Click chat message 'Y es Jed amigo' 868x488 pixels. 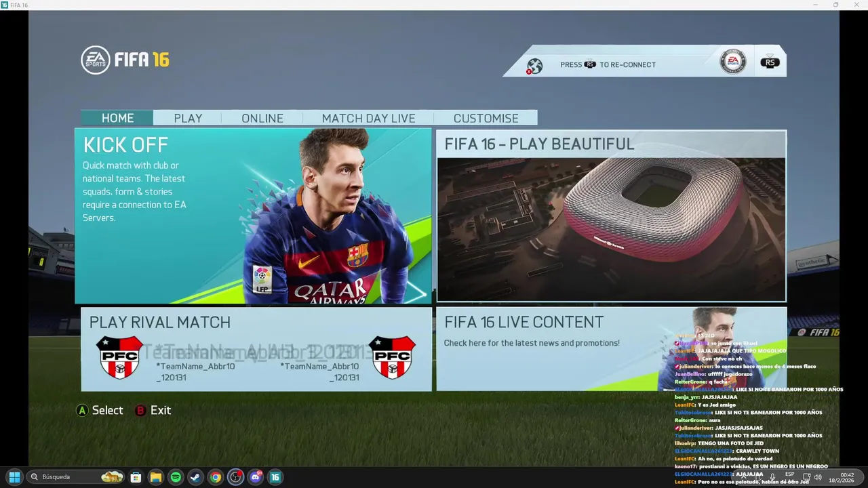pos(715,405)
